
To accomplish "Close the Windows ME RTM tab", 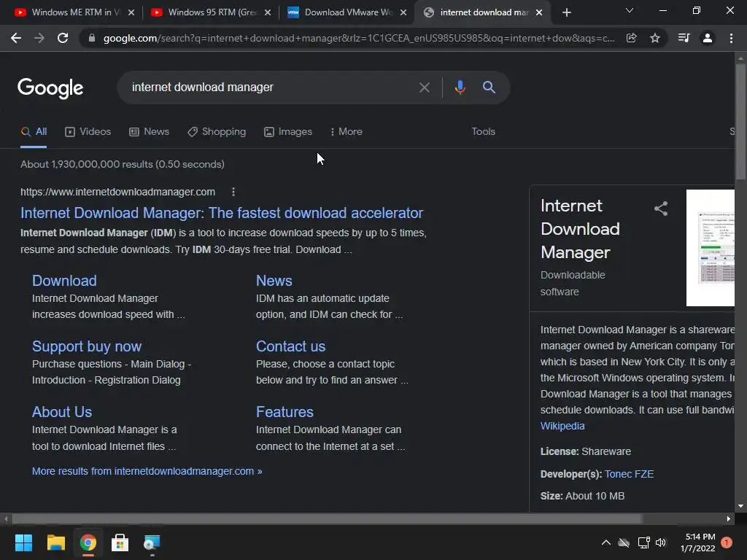I will (x=131, y=12).
